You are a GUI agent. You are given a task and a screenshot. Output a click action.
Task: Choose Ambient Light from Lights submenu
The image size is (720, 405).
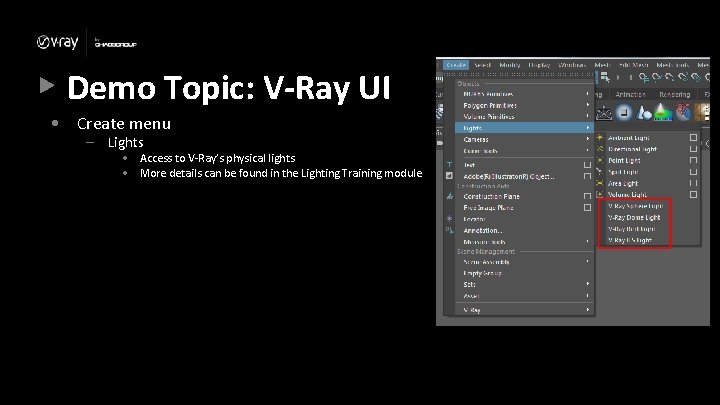tap(629, 137)
